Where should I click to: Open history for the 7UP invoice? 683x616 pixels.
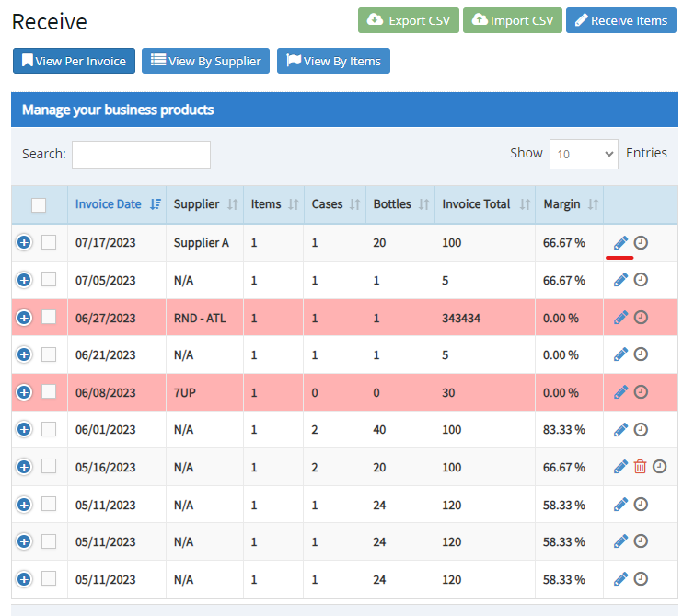(x=641, y=392)
